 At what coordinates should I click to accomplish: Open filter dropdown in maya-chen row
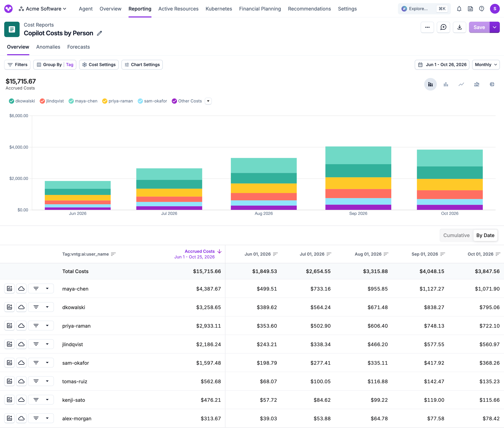click(41, 288)
